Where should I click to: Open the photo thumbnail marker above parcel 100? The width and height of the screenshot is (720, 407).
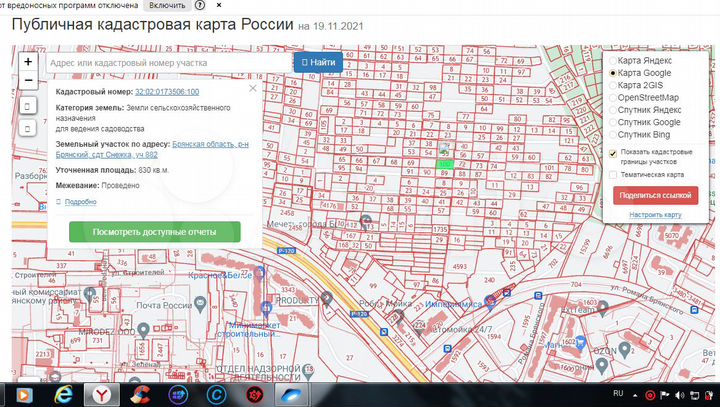444,148
